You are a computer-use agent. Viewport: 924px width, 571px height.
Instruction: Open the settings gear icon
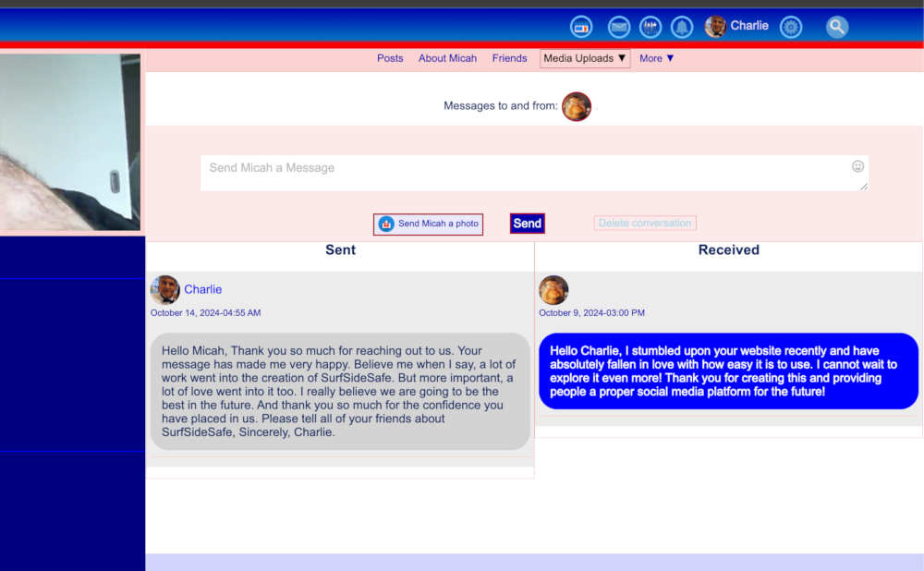(x=791, y=27)
